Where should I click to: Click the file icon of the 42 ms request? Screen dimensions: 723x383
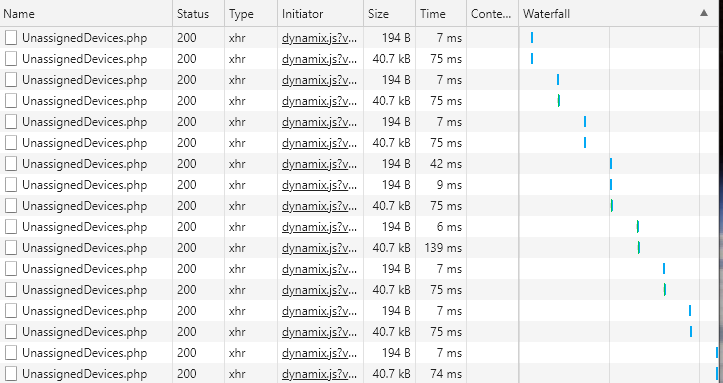pyautogui.click(x=11, y=164)
